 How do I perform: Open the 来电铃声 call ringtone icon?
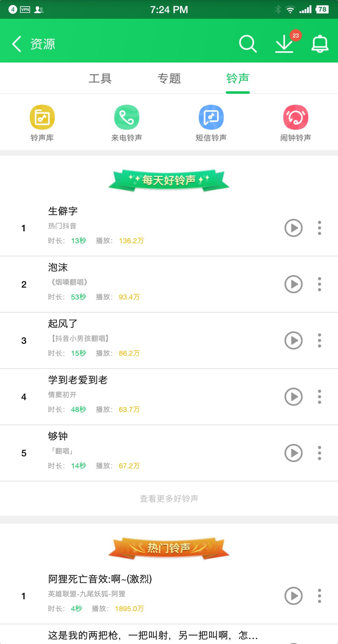click(x=127, y=117)
